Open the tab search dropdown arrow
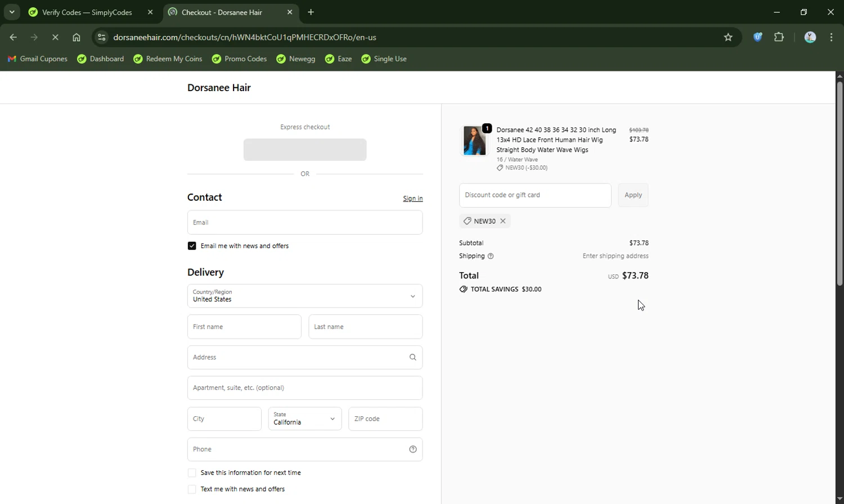 click(12, 12)
